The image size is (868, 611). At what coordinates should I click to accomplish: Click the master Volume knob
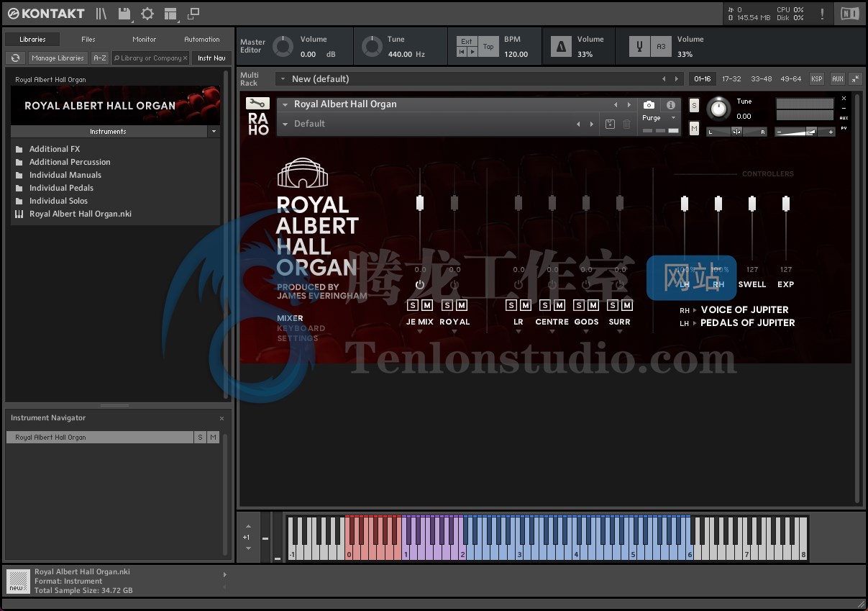tap(283, 47)
